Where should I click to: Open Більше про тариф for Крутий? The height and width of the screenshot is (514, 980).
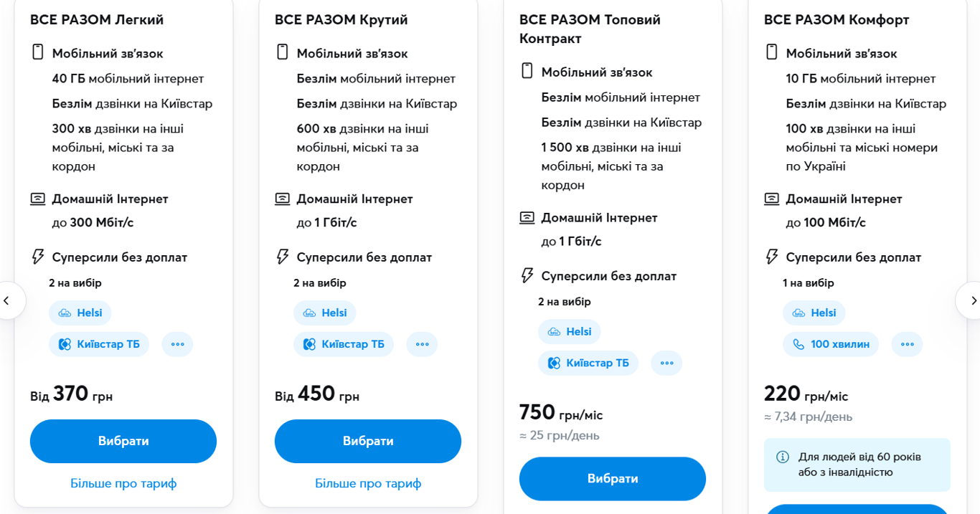[368, 483]
